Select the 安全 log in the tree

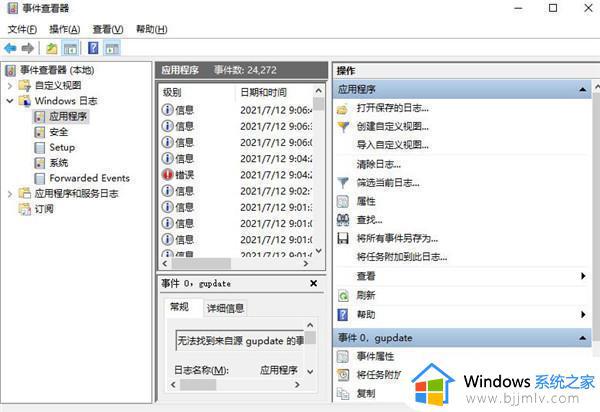(58, 132)
